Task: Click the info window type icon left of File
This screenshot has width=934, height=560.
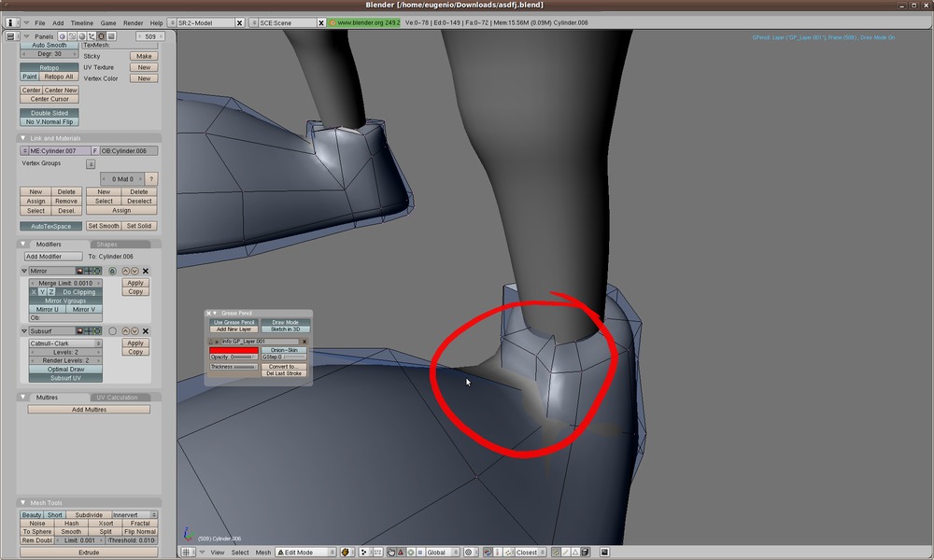Action: click(12, 22)
